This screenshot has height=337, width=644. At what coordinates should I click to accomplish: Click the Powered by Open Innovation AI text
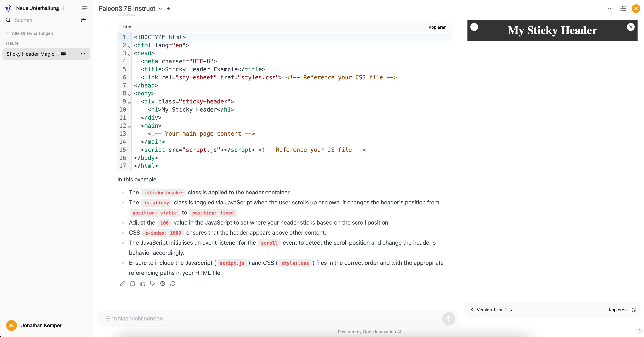pos(369,332)
